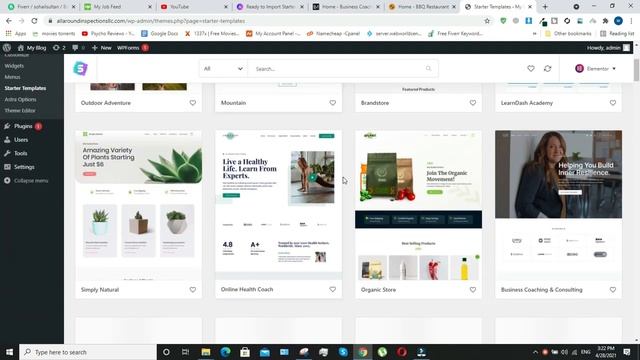Favorite the Mountain template heart
Screen dimensions: 640x360
(333, 103)
